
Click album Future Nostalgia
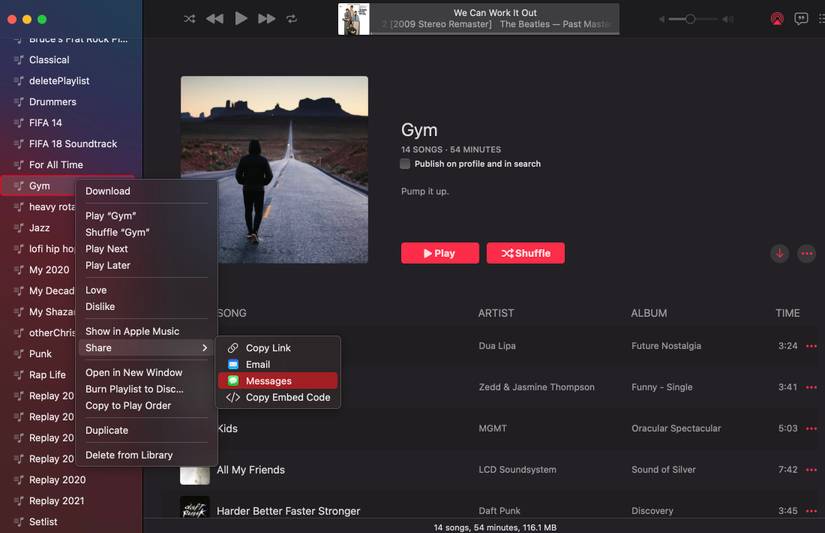tap(666, 346)
